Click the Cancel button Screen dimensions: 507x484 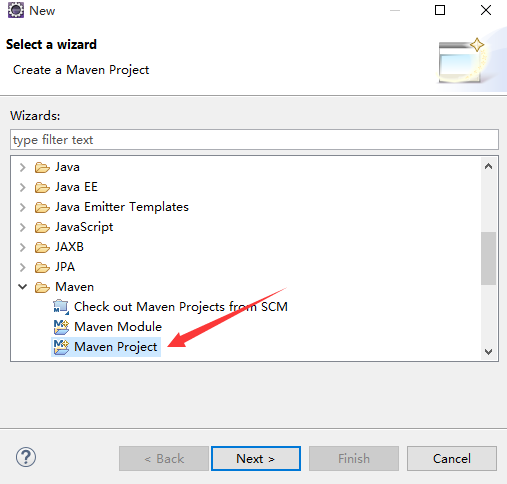452,459
